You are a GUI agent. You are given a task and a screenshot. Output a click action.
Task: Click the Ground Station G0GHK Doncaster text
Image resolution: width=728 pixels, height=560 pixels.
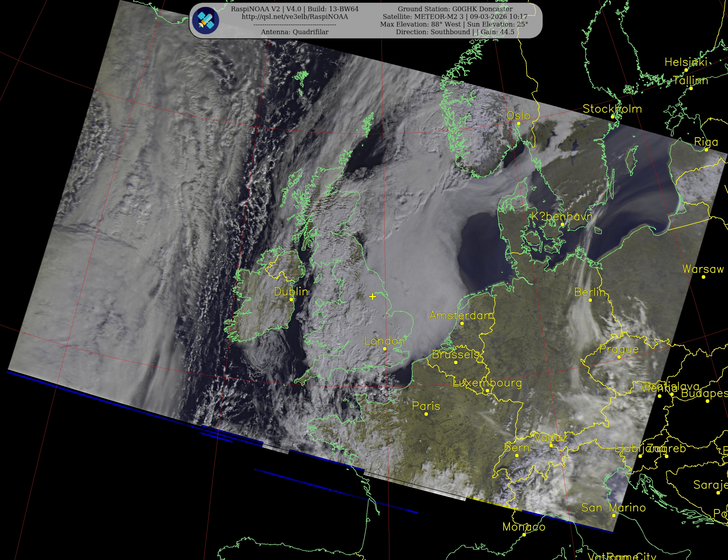click(x=455, y=9)
